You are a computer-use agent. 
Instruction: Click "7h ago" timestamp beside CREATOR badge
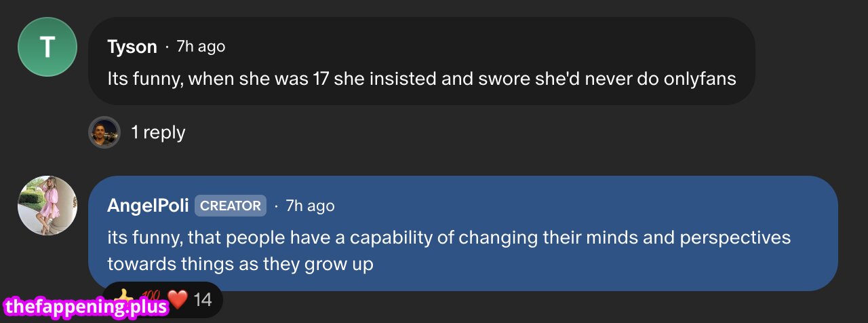click(310, 206)
